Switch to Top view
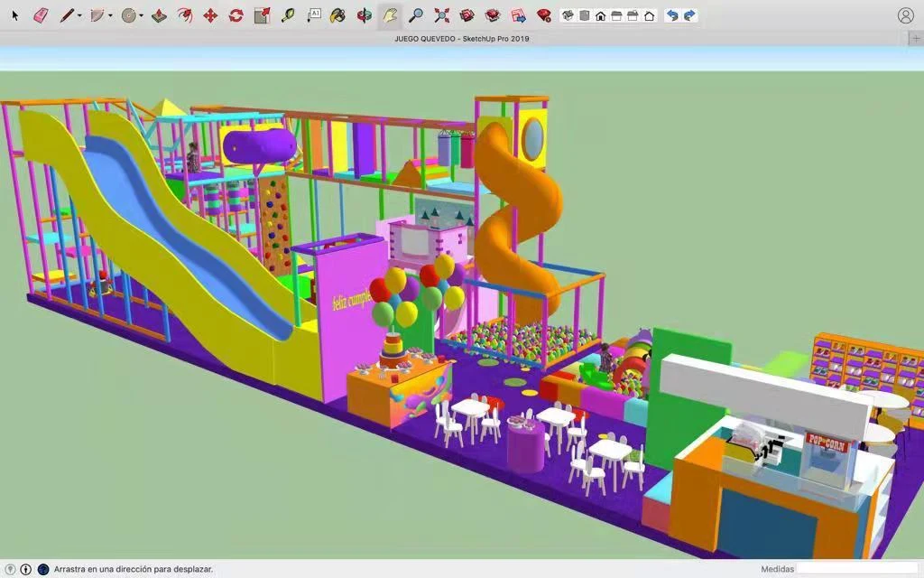 pyautogui.click(x=584, y=16)
